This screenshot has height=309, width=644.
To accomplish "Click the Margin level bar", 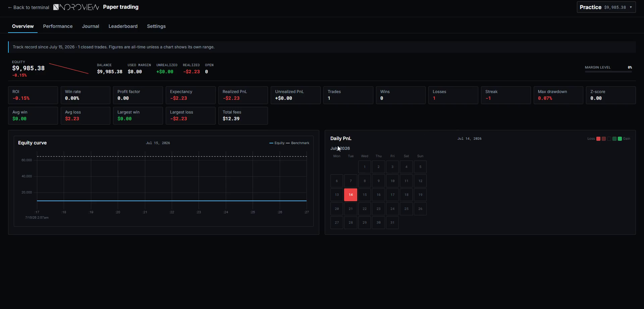I will pyautogui.click(x=608, y=72).
